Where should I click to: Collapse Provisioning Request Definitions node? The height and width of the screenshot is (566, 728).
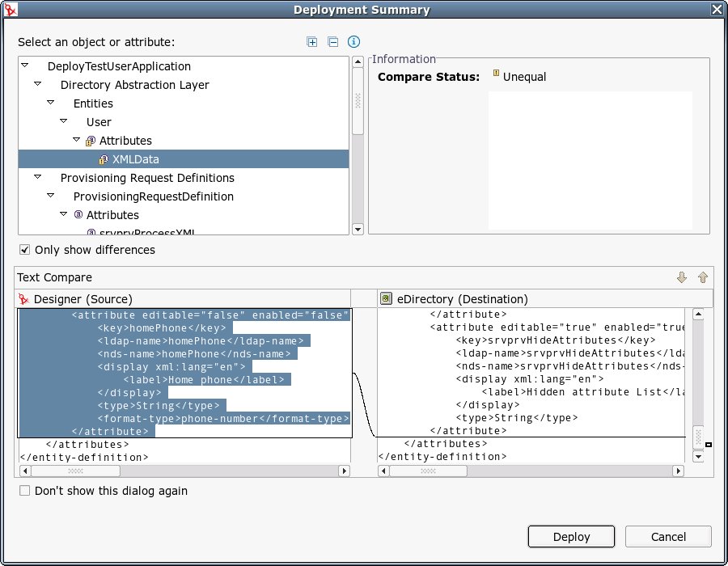click(x=38, y=177)
